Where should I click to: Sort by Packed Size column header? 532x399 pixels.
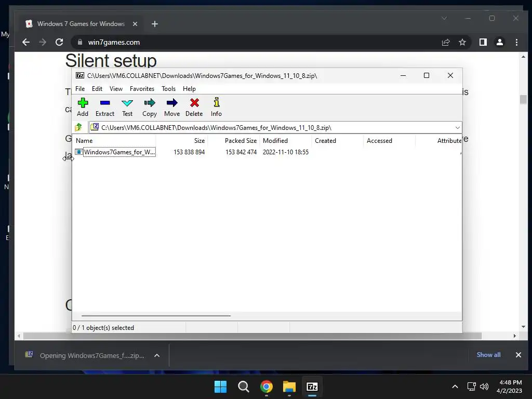(234, 140)
